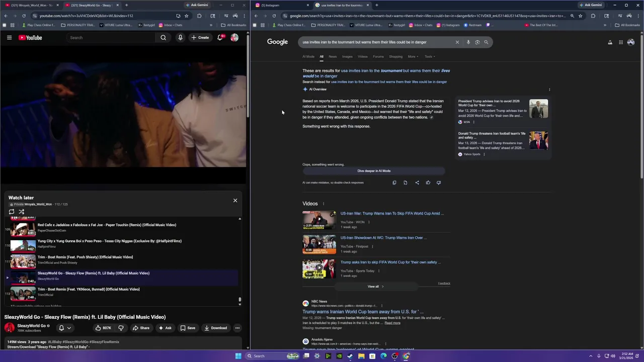644x362 pixels.
Task: Dislike the SleazyWorld Go video
Action: tap(121, 328)
